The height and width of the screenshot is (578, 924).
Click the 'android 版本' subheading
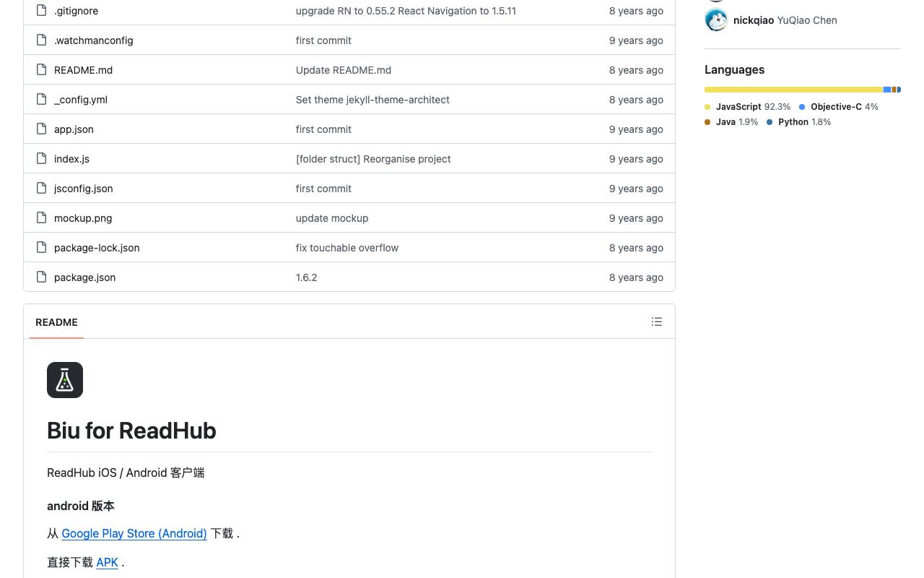pos(81,506)
